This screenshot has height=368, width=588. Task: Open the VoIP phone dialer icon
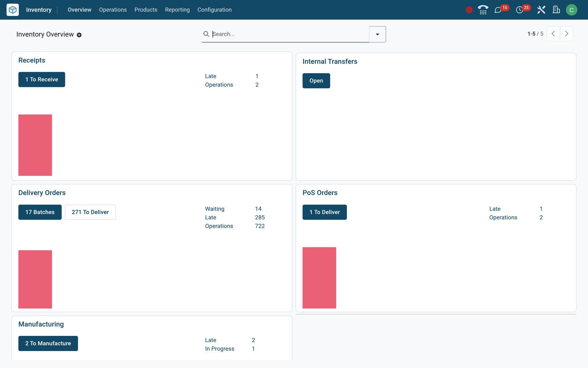click(x=483, y=10)
